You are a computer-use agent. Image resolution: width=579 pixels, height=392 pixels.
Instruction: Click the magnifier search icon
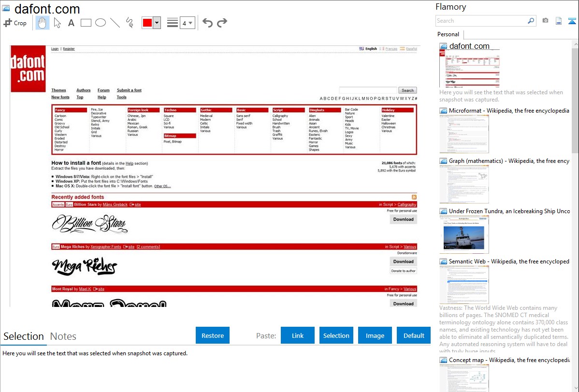tap(531, 21)
